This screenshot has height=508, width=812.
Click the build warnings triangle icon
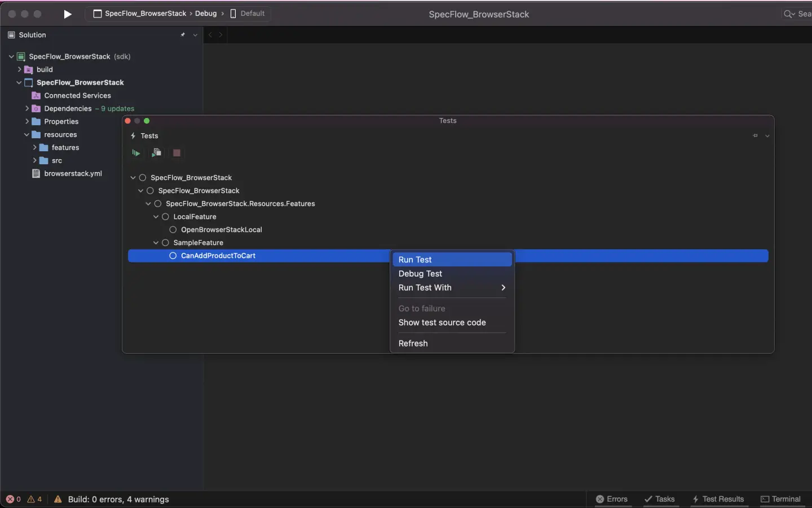(58, 500)
